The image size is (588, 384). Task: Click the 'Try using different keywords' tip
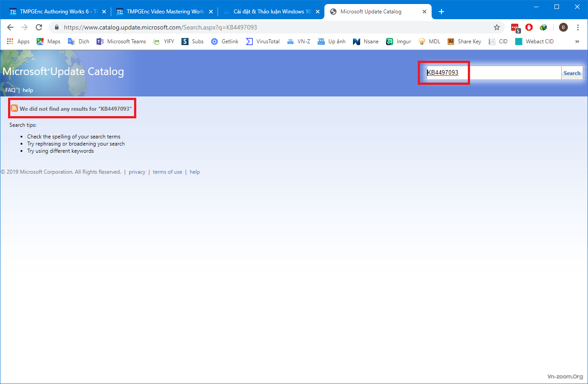[x=60, y=151]
